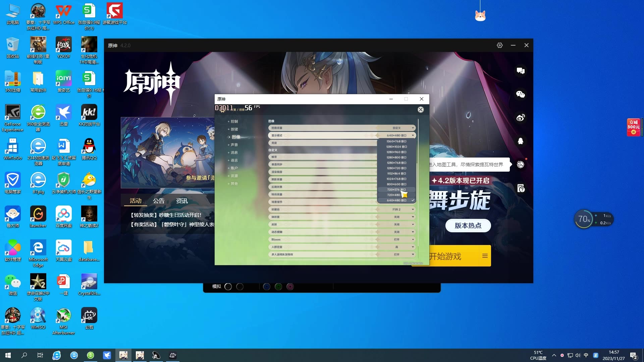The width and height of the screenshot is (644, 362).
Task: Open GeForce Experience desktop icon
Action: [x=13, y=118]
